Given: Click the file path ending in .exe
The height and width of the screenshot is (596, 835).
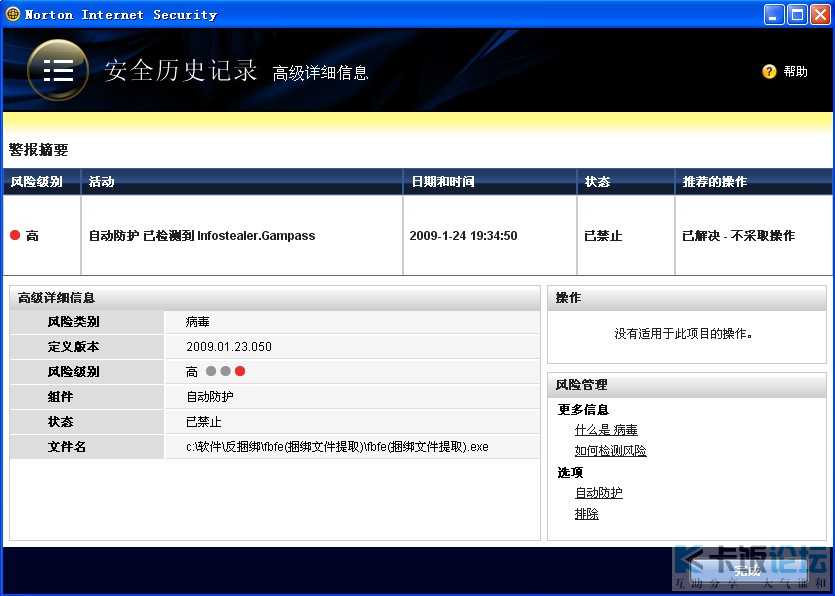Looking at the screenshot, I should [x=337, y=447].
